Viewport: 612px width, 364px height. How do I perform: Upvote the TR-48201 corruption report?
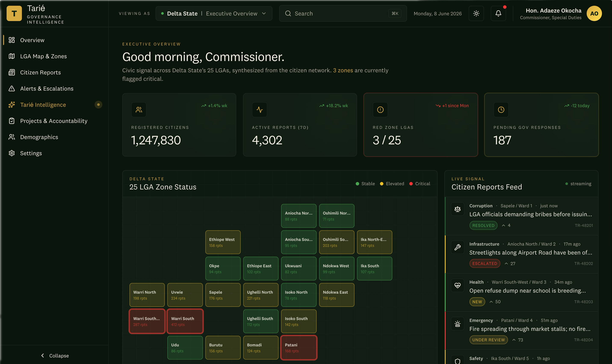(x=506, y=225)
